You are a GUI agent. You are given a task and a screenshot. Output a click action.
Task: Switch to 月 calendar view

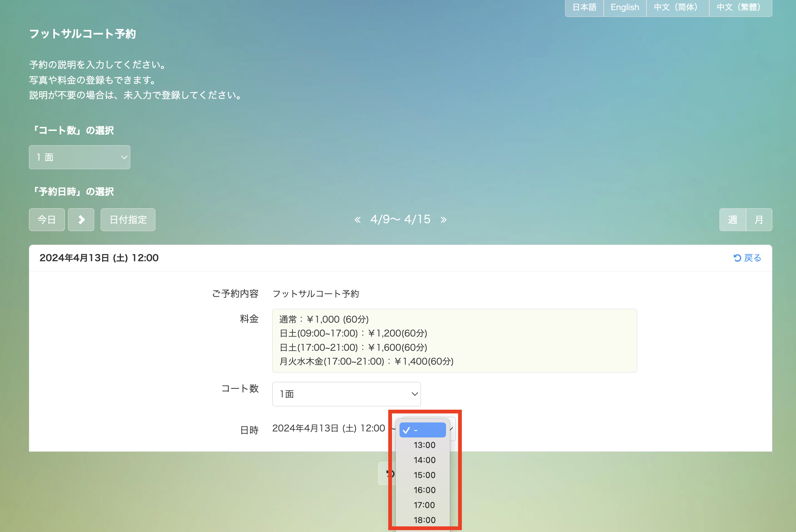[759, 219]
